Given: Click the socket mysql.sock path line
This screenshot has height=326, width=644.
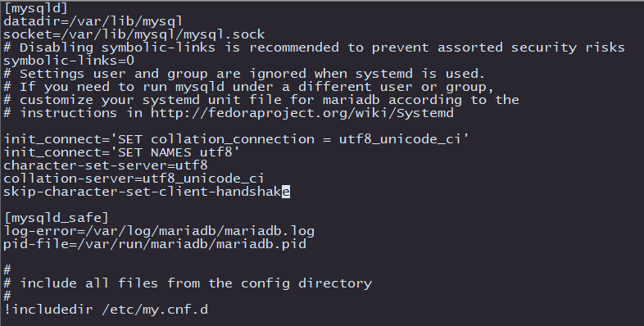Looking at the screenshot, I should [x=134, y=34].
